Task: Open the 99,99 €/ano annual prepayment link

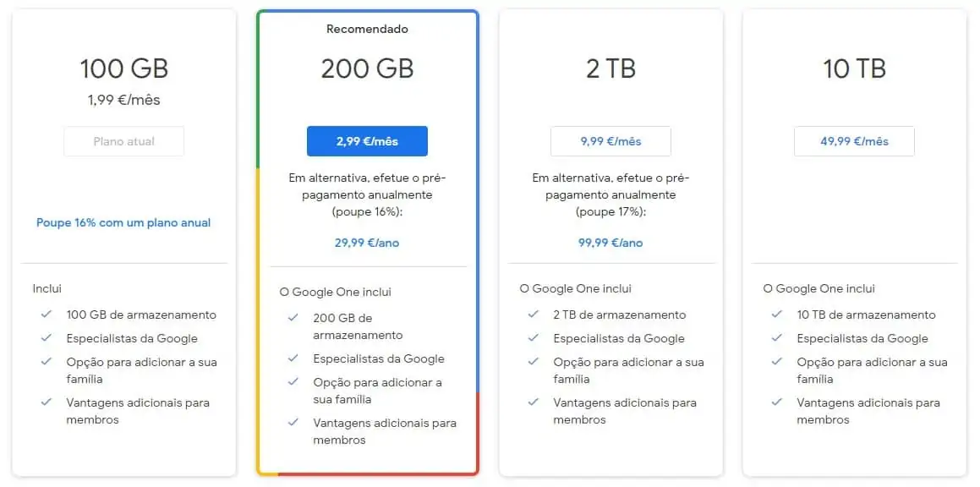Action: pyautogui.click(x=610, y=243)
